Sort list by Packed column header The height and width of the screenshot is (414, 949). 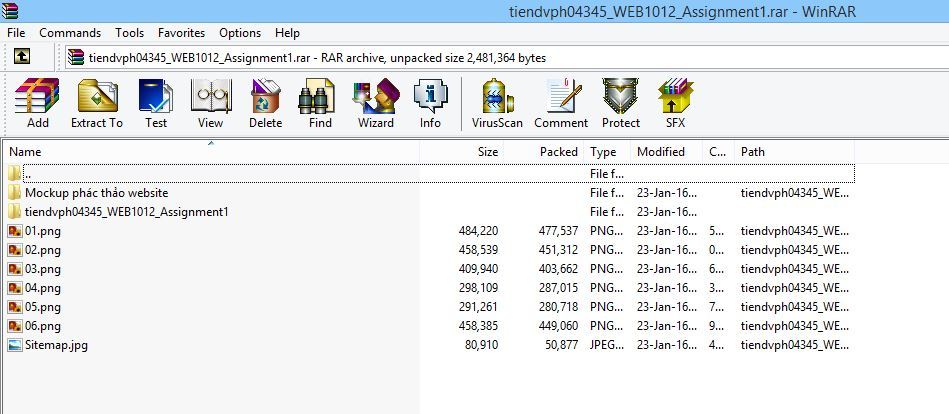pyautogui.click(x=543, y=151)
